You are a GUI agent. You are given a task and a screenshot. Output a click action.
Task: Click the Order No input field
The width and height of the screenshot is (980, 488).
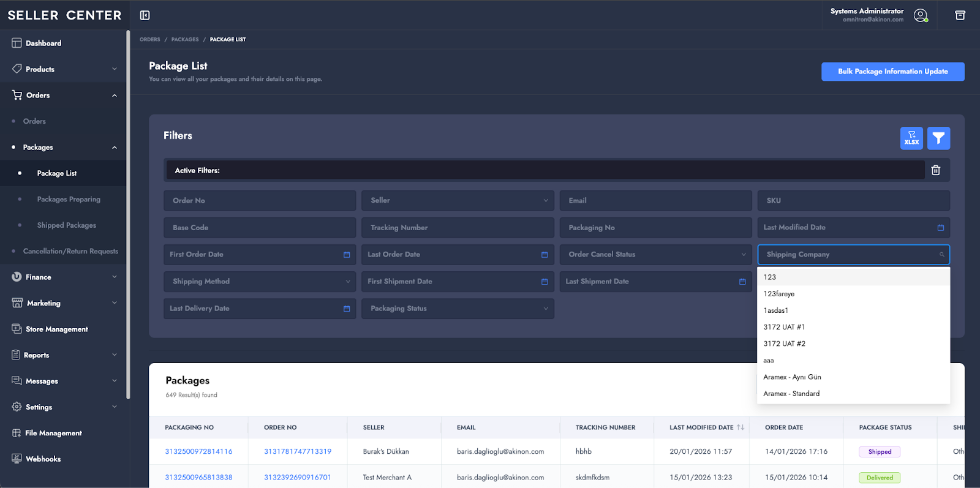(259, 201)
